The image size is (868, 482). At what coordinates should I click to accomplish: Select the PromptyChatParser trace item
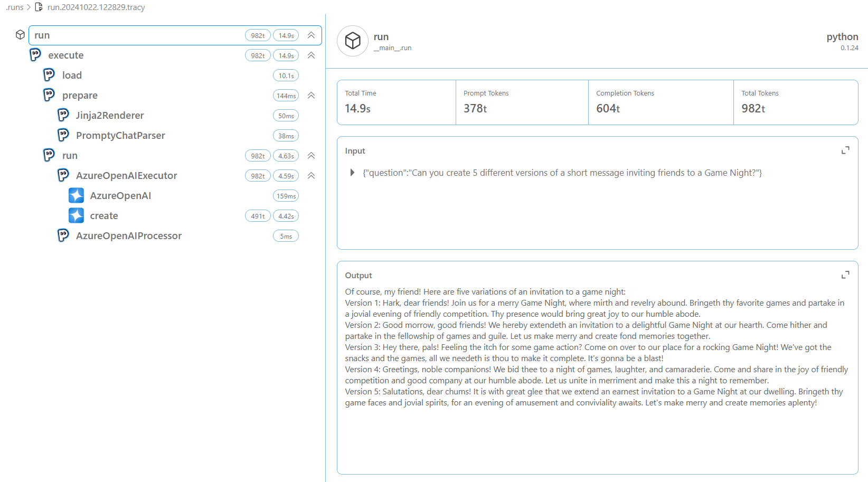click(x=120, y=136)
